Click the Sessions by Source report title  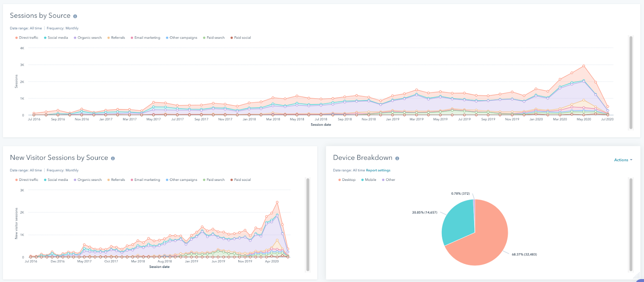pyautogui.click(x=40, y=16)
